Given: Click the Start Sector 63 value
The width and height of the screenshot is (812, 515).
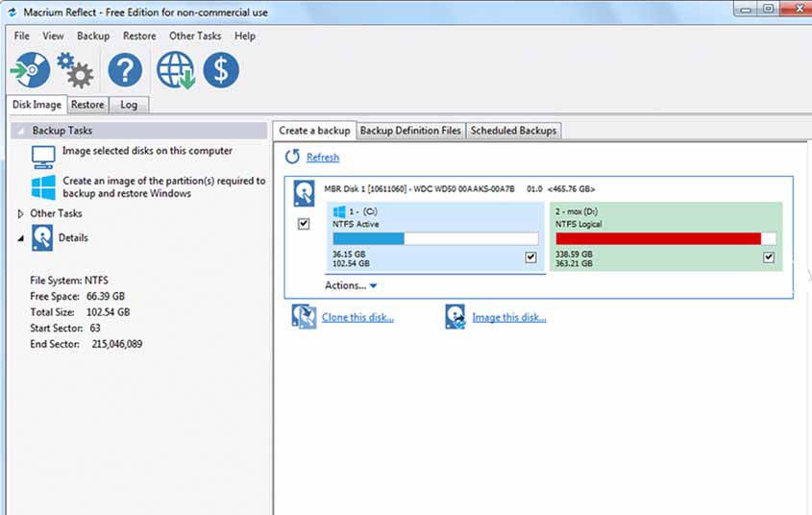Looking at the screenshot, I should pyautogui.click(x=95, y=329).
